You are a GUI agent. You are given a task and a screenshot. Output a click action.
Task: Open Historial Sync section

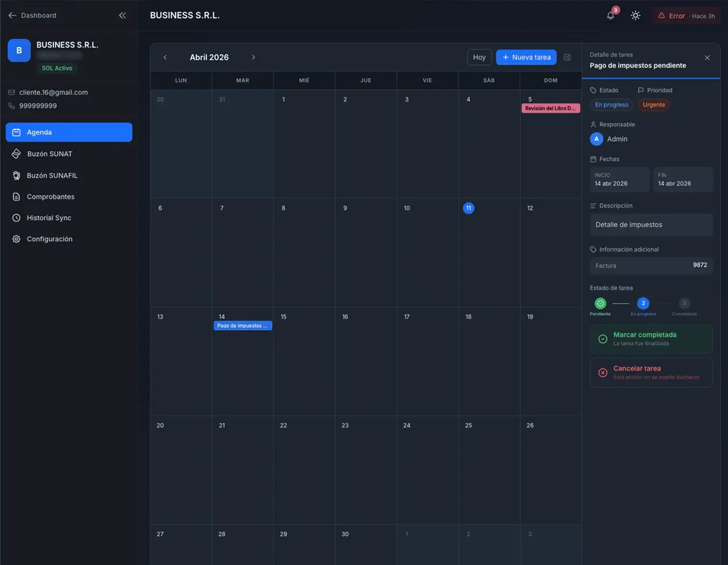pyautogui.click(x=49, y=218)
